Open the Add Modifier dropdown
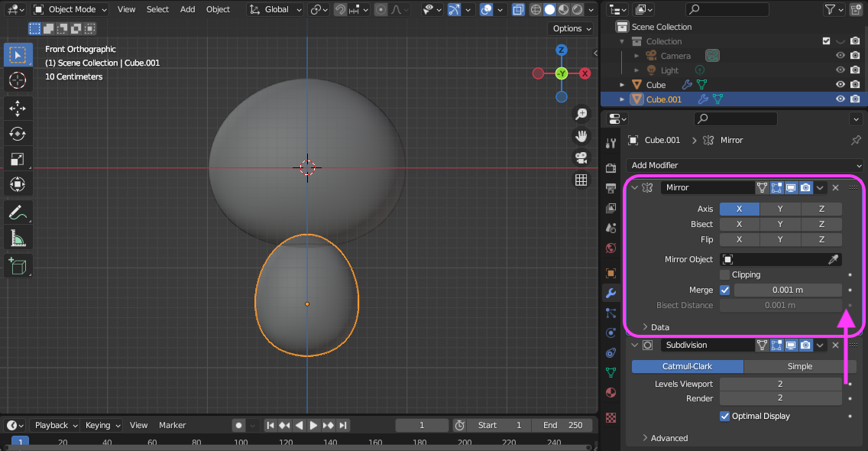 pyautogui.click(x=743, y=165)
